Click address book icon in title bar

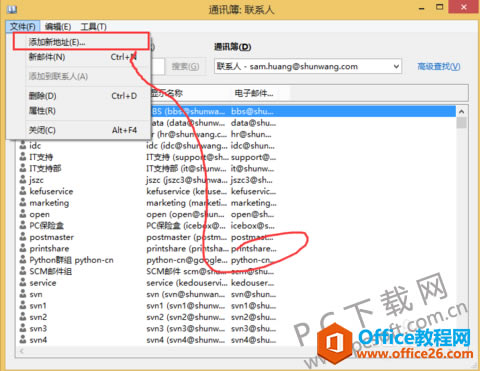click(x=12, y=9)
